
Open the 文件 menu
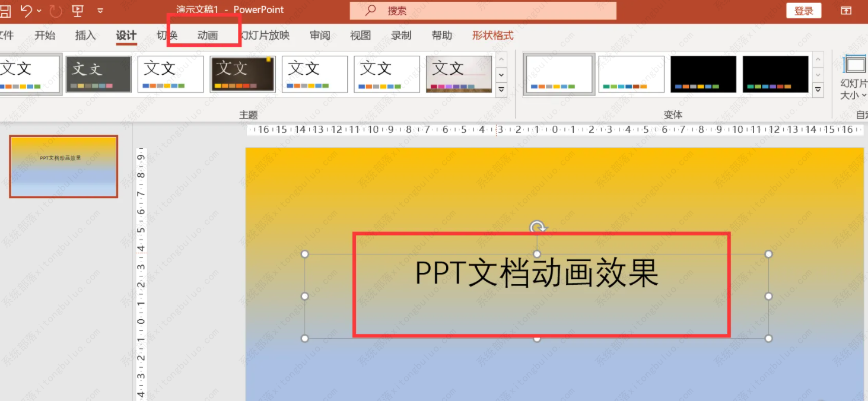(7, 35)
